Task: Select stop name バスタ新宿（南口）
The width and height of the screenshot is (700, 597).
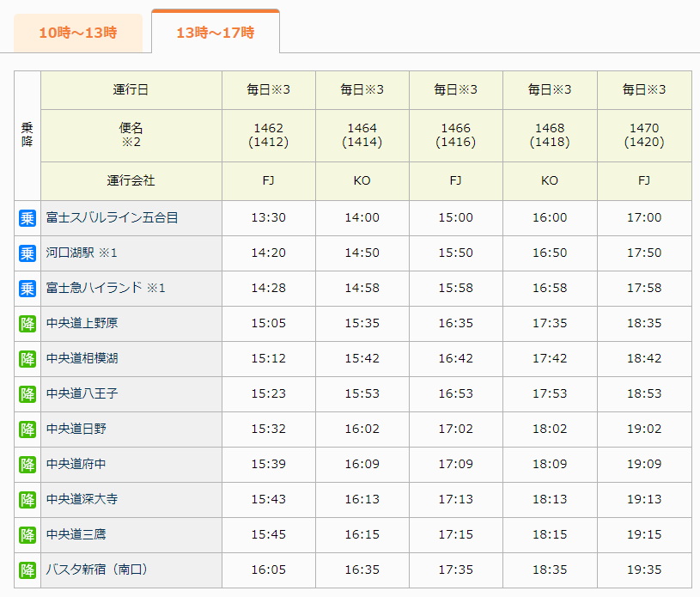Action: 97,570
